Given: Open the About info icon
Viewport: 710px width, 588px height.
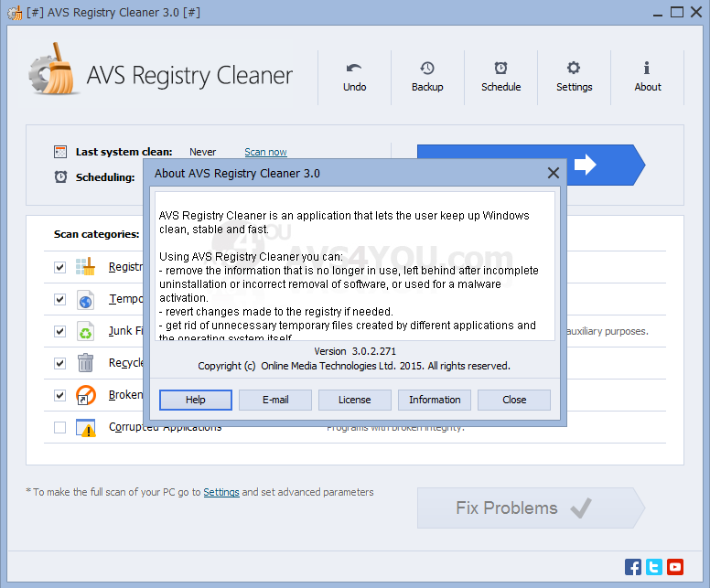Looking at the screenshot, I should (x=647, y=78).
